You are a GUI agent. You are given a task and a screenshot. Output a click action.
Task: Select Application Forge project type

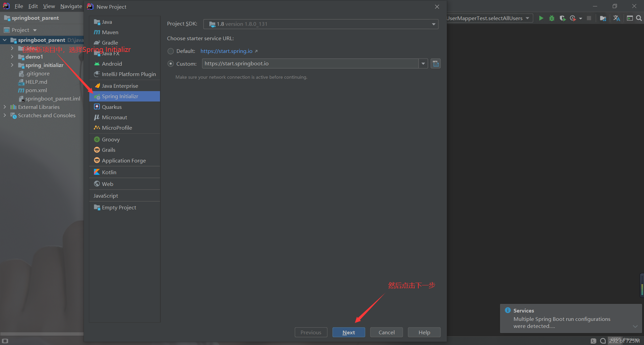[x=124, y=160]
